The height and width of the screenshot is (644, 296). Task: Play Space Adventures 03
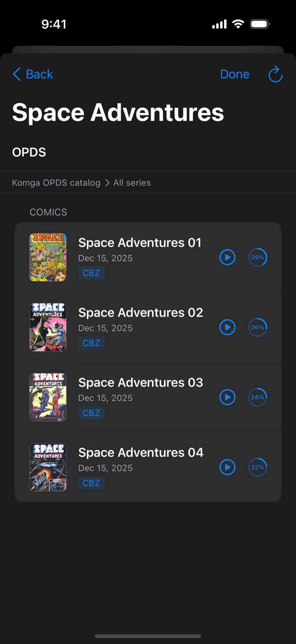[x=228, y=397]
